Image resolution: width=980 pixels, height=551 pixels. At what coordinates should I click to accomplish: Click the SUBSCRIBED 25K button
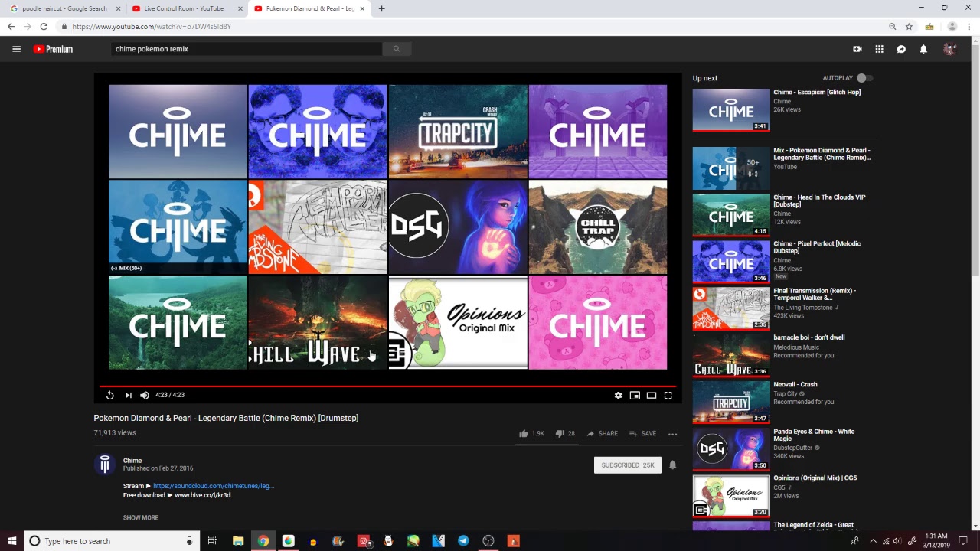pos(628,465)
